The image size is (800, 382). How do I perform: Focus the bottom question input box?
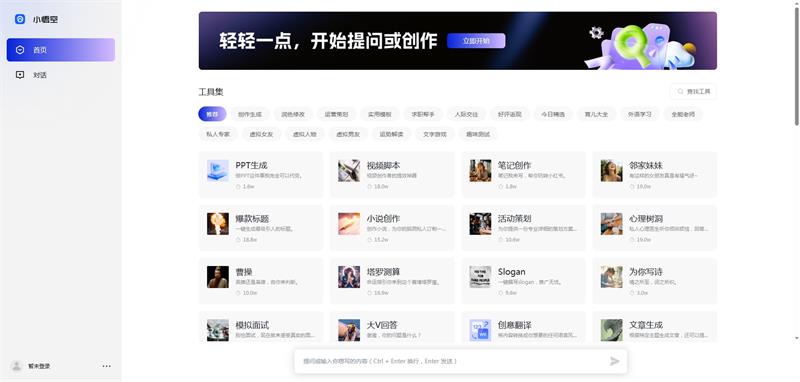point(461,361)
